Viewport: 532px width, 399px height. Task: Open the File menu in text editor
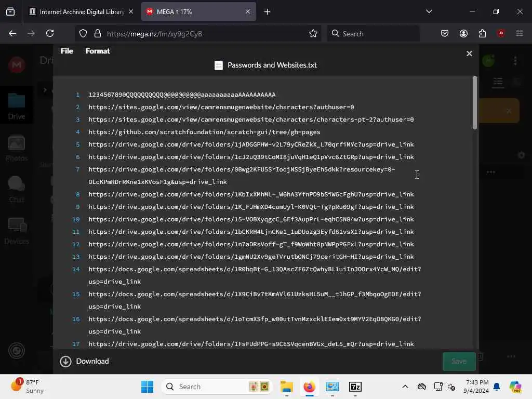pyautogui.click(x=66, y=51)
